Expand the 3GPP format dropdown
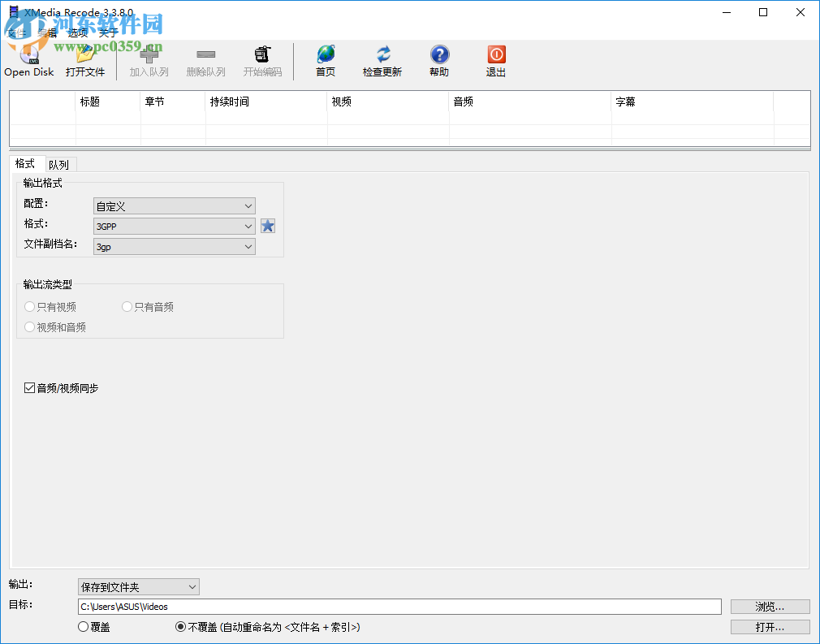820x644 pixels. pyautogui.click(x=174, y=225)
